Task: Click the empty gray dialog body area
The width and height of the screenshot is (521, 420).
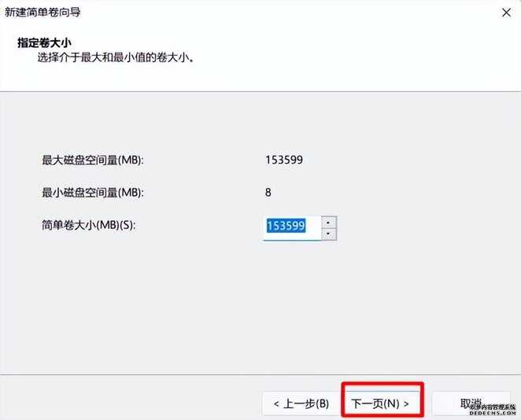Action: pos(260,299)
